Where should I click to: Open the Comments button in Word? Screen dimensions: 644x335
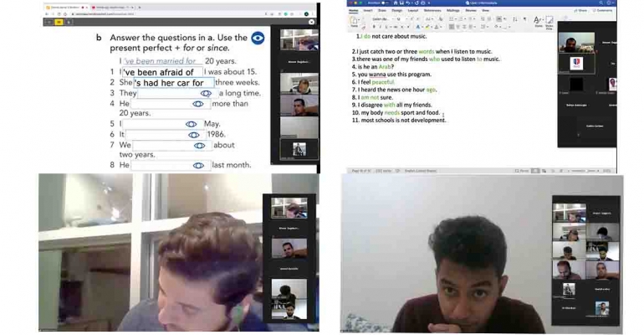(605, 11)
